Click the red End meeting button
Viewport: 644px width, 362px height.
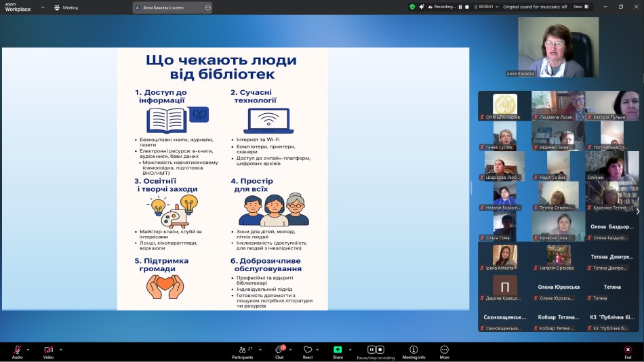coord(628,350)
